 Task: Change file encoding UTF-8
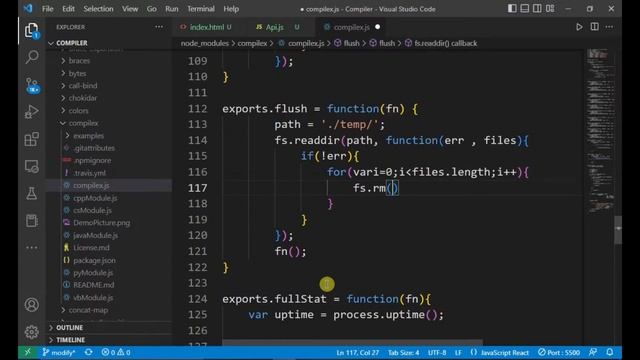(437, 352)
